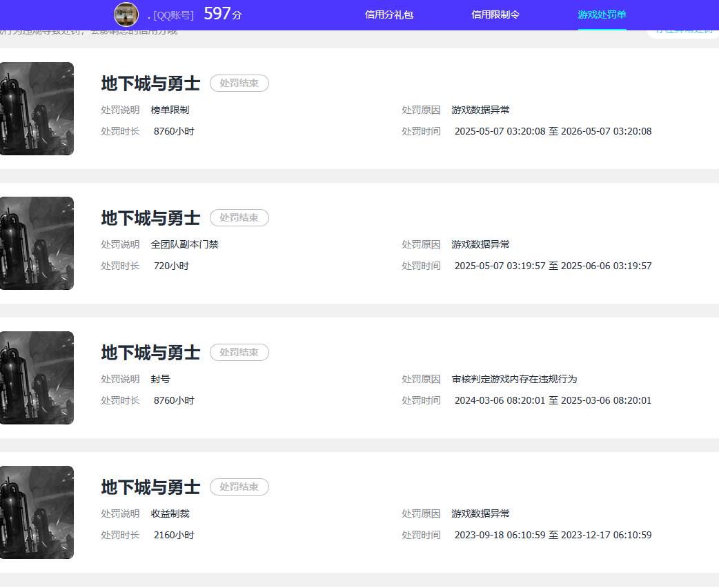Click 游戏数据异常 reason in 榜单限制 record
The height and width of the screenshot is (588, 719).
(x=480, y=110)
